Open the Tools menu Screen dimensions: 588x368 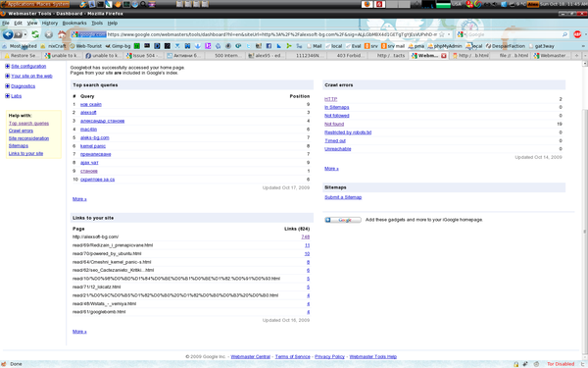click(97, 23)
